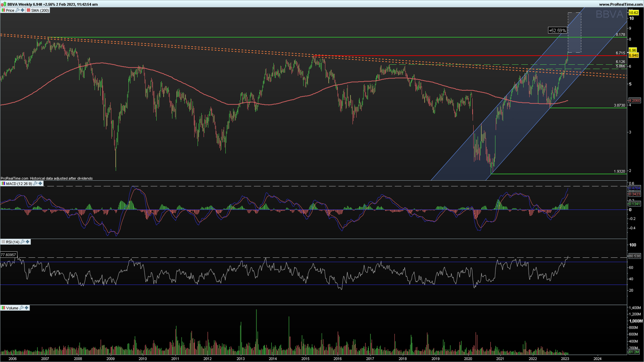
Task: Add an indicator on Price via plus icon
Action: pyautogui.click(x=22, y=10)
